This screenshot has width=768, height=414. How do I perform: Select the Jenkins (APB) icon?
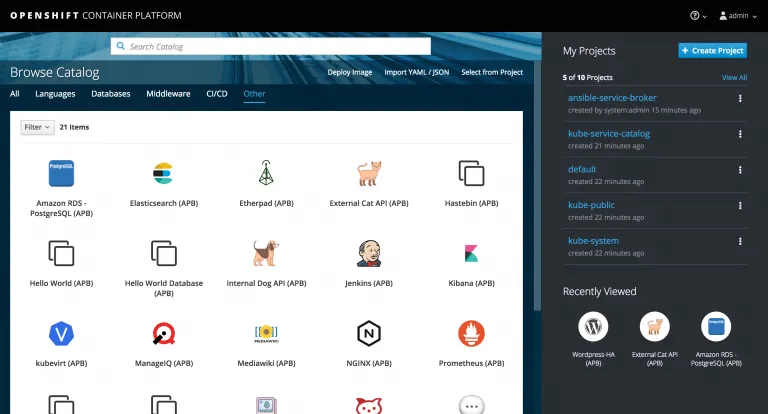click(369, 252)
